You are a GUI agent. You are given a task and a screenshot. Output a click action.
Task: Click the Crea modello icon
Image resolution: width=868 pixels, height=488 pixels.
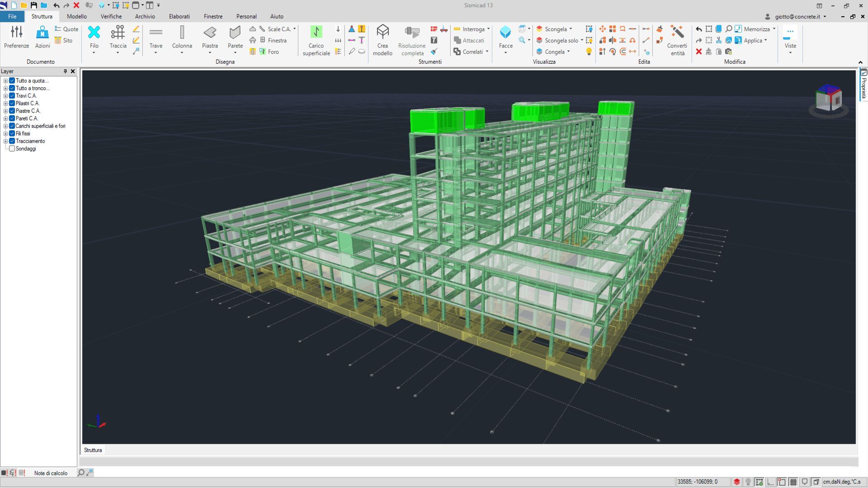[x=382, y=33]
